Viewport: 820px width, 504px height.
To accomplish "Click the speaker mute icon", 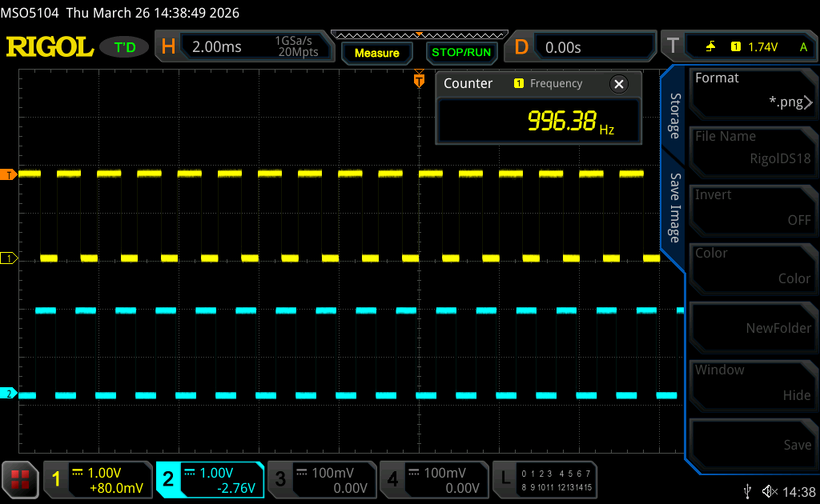I will [x=770, y=490].
